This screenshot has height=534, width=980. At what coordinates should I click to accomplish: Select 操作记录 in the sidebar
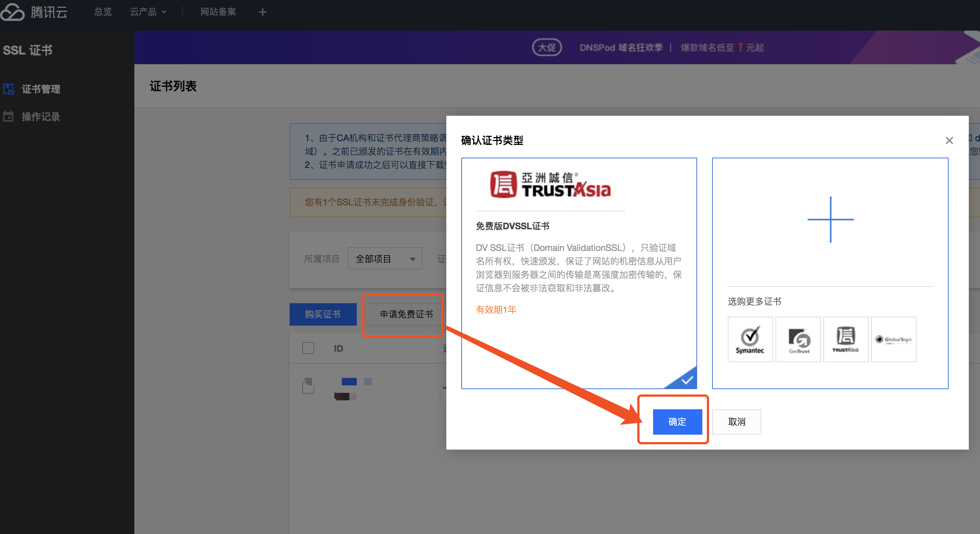coord(41,117)
